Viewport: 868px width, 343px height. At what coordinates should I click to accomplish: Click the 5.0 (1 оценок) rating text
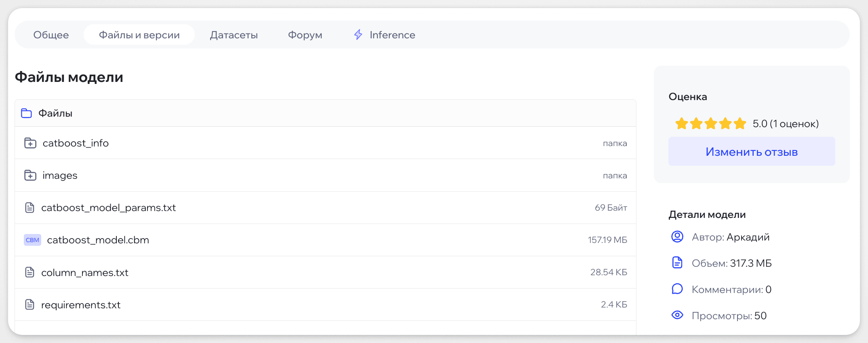pos(786,123)
